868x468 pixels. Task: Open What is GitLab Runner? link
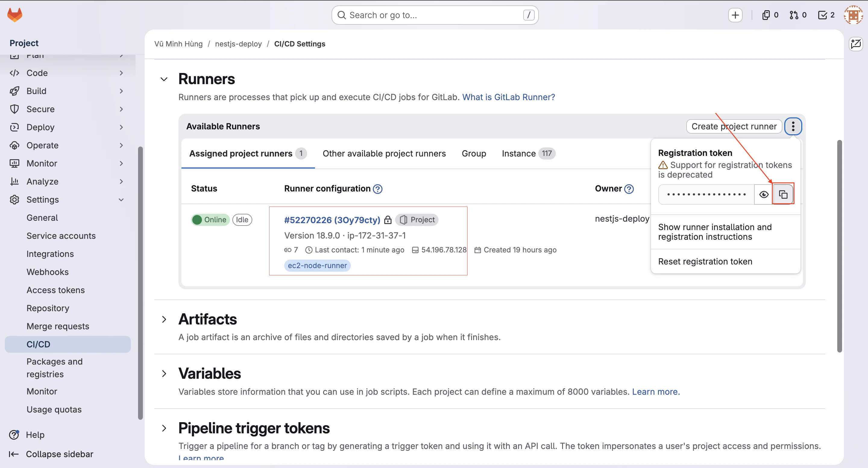coord(508,97)
